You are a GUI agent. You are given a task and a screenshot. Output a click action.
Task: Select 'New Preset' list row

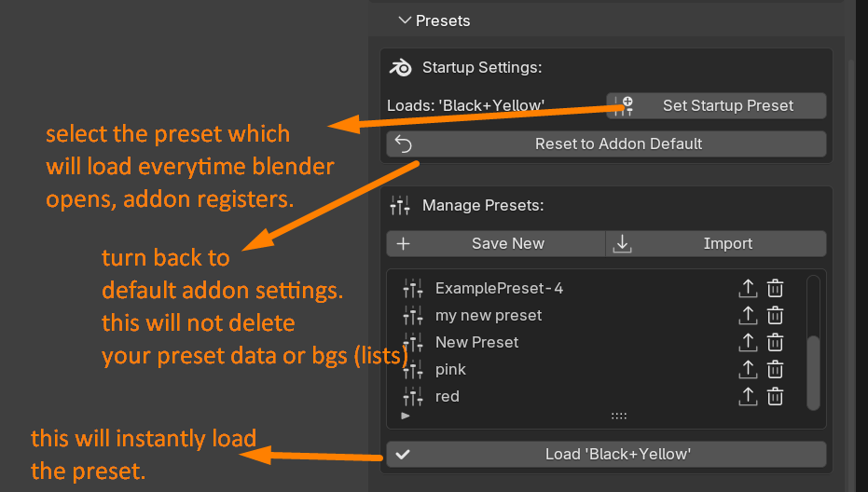[595, 343]
